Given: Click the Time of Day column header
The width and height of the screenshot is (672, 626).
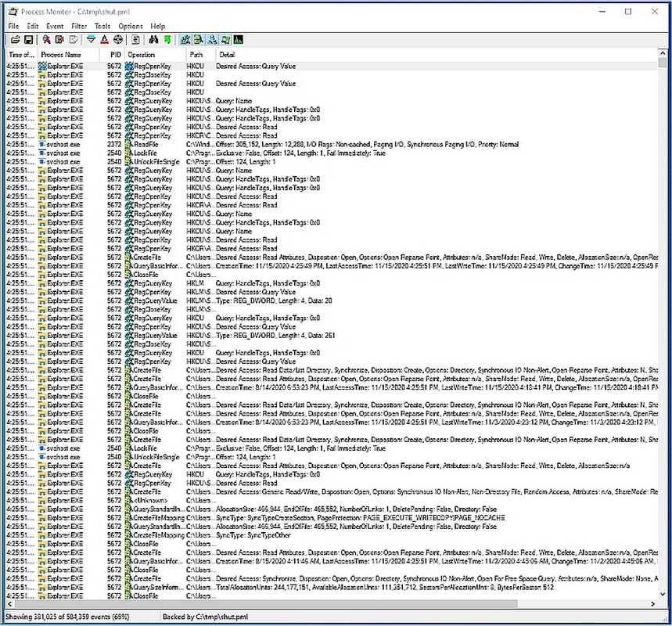Looking at the screenshot, I should point(21,55).
